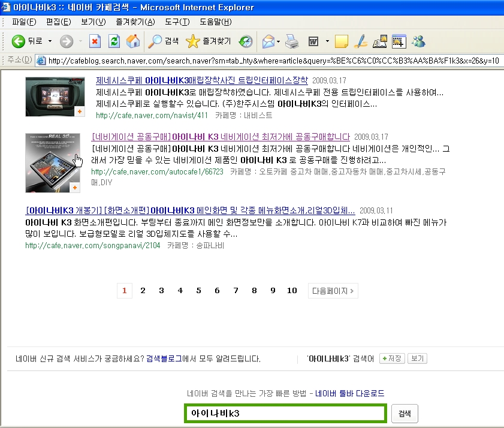Screen dimensions: 504x428
Task: Click the Print icon in toolbar
Action: pos(292,41)
